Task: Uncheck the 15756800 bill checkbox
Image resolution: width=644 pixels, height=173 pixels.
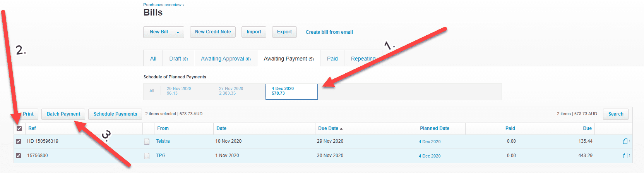Action: 18,156
